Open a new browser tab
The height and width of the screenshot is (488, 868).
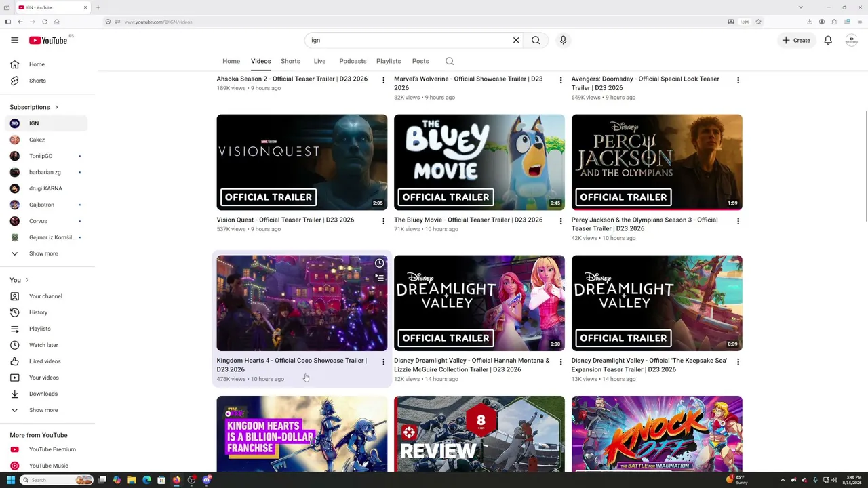coord(98,7)
